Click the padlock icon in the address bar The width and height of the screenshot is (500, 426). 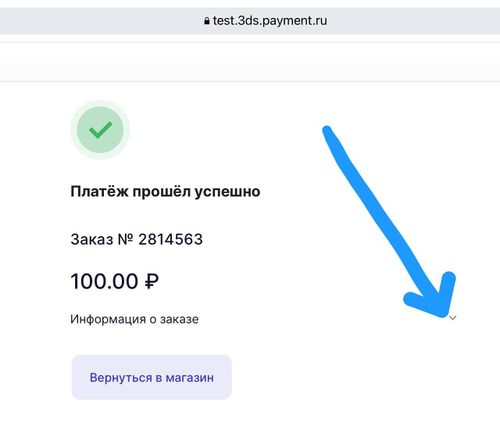(207, 21)
